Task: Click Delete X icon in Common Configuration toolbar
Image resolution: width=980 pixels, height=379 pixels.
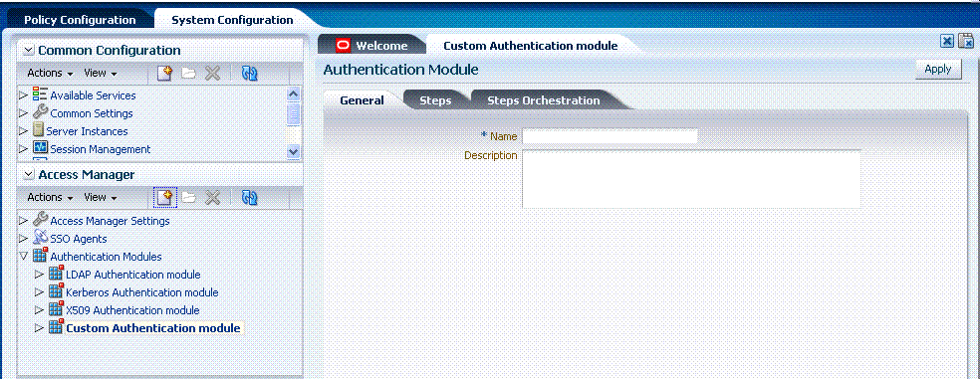Action: click(x=212, y=73)
